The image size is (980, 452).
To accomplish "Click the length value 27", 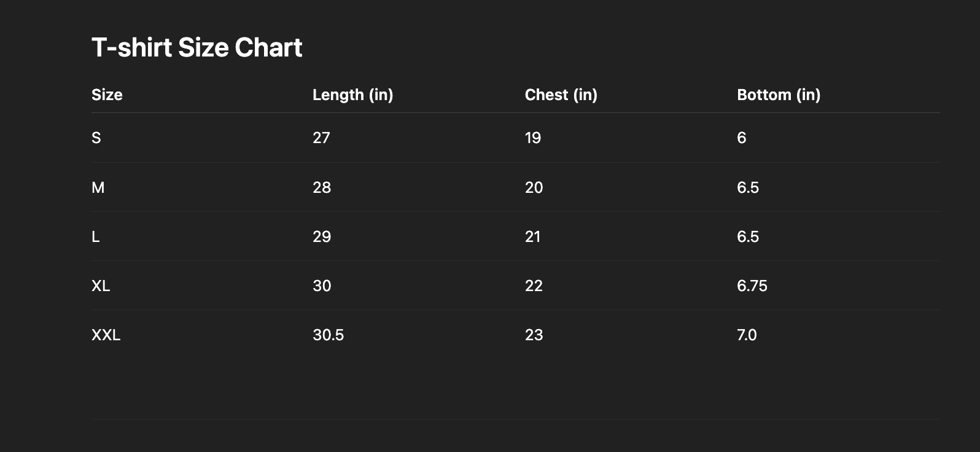I will [x=321, y=138].
